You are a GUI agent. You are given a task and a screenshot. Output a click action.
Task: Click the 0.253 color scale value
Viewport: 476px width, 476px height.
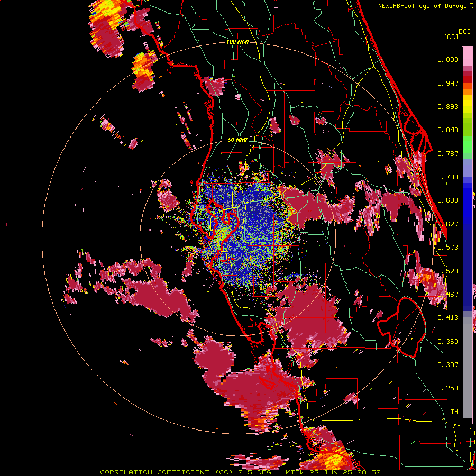pyautogui.click(x=448, y=388)
